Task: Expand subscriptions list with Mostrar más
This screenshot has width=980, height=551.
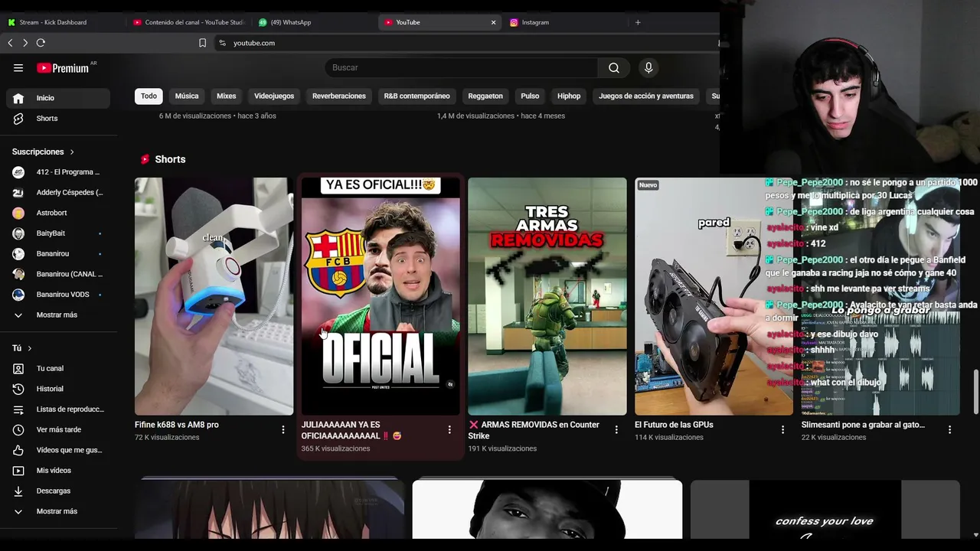Action: click(58, 315)
